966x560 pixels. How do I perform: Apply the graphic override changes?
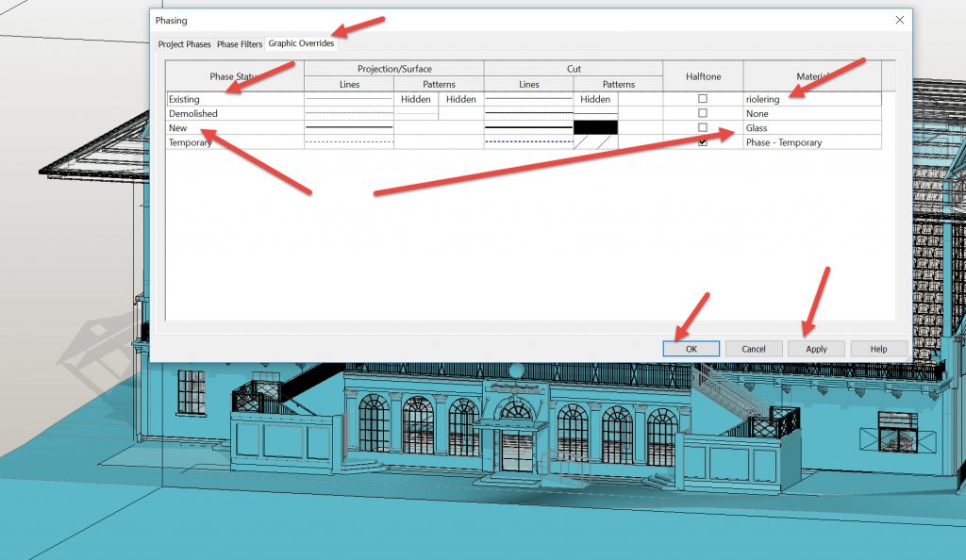click(816, 349)
